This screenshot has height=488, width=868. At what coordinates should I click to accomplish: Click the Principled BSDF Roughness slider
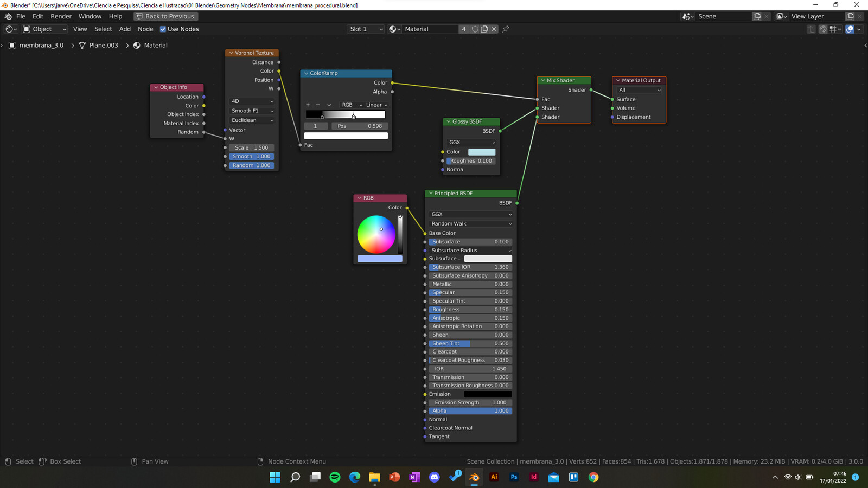470,310
